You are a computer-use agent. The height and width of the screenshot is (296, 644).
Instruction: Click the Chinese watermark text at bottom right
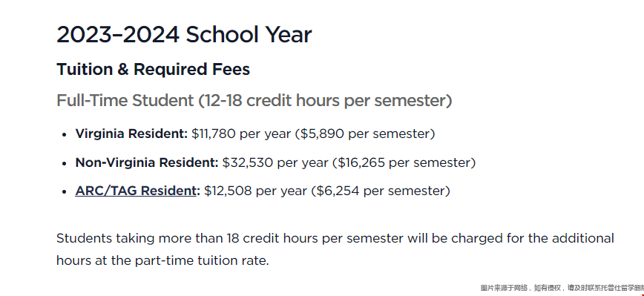point(562,288)
